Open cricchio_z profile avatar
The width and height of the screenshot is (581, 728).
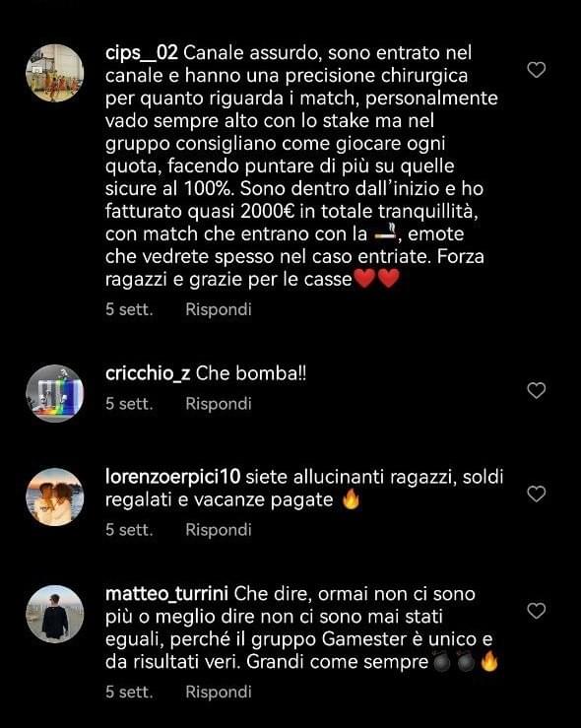click(55, 393)
